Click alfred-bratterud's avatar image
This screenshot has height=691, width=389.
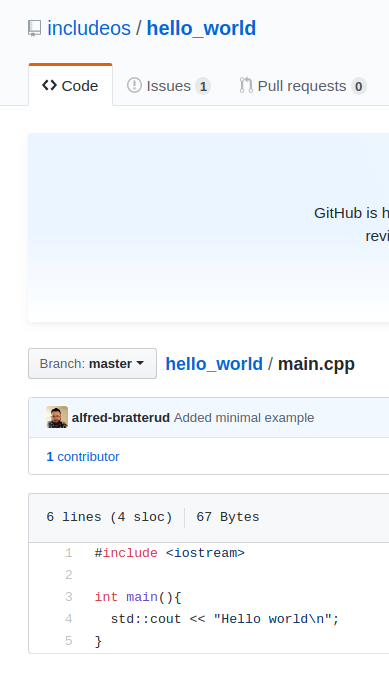coord(57,417)
